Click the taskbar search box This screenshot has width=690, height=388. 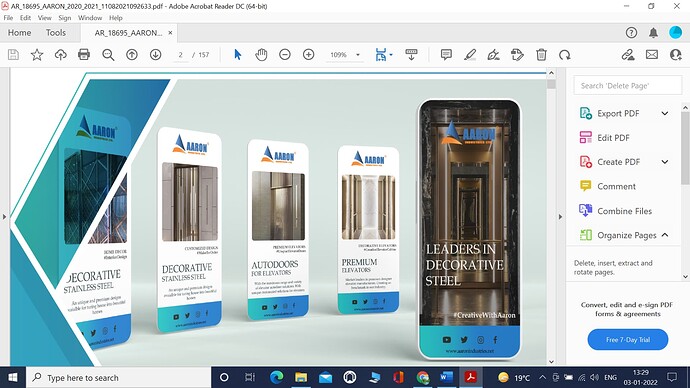point(119,377)
